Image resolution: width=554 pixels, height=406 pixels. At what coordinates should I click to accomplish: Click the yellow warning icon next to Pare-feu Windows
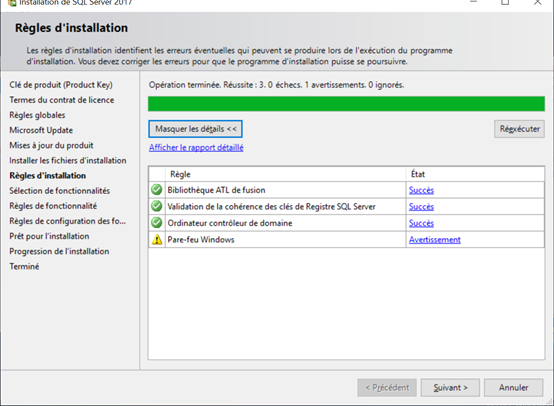tap(157, 239)
